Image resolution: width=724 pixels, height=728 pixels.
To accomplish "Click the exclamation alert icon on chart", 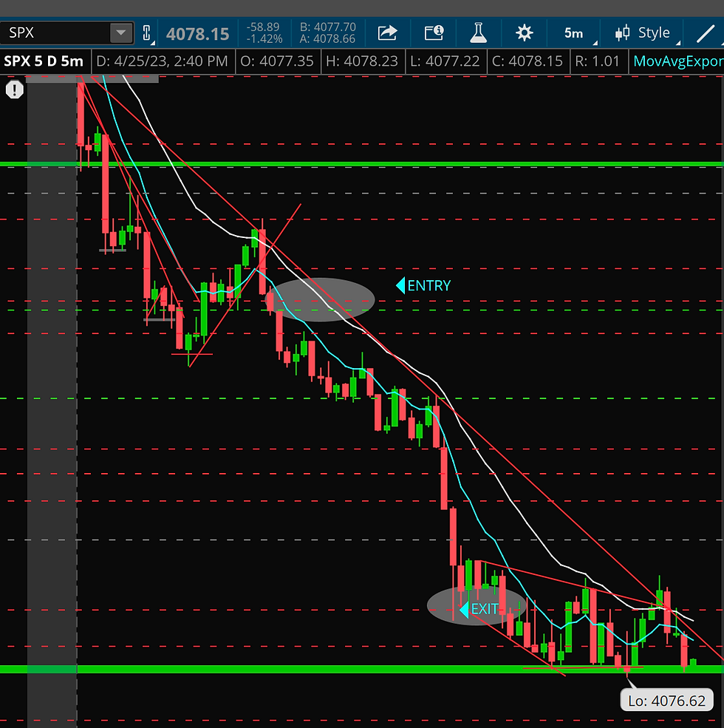I will (x=14, y=89).
